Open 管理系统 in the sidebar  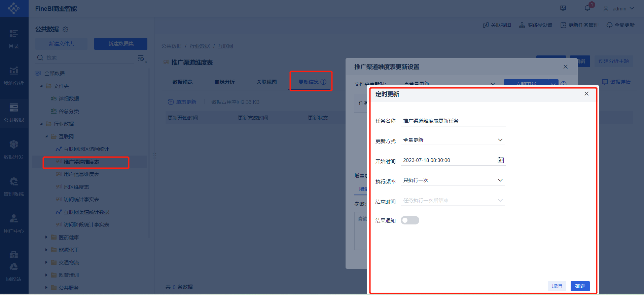point(14,187)
